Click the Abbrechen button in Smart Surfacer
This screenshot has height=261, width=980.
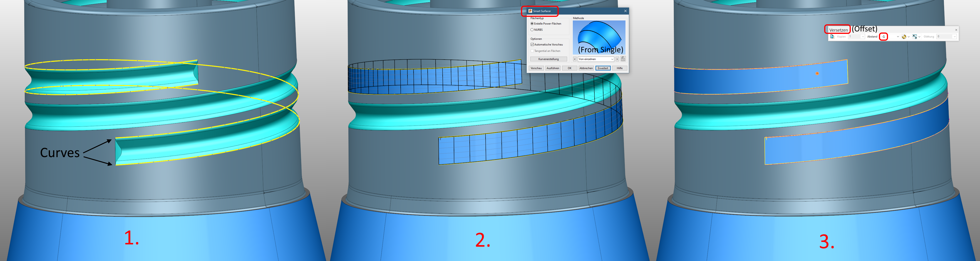[586, 68]
